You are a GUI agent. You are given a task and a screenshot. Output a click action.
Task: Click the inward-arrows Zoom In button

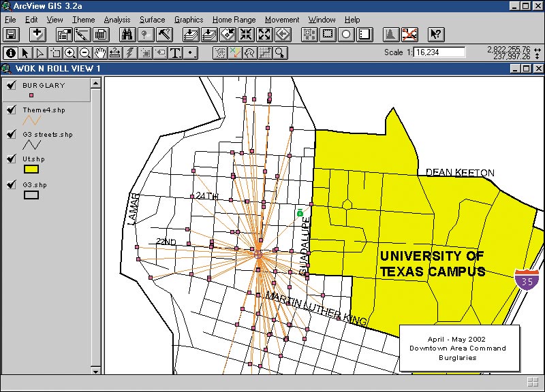coord(246,35)
